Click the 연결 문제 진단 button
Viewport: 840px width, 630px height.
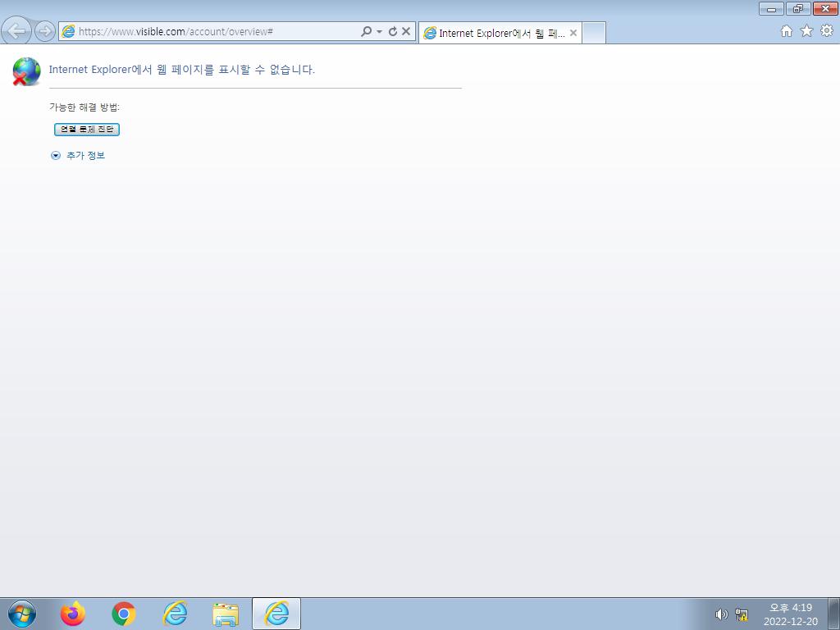(87, 129)
